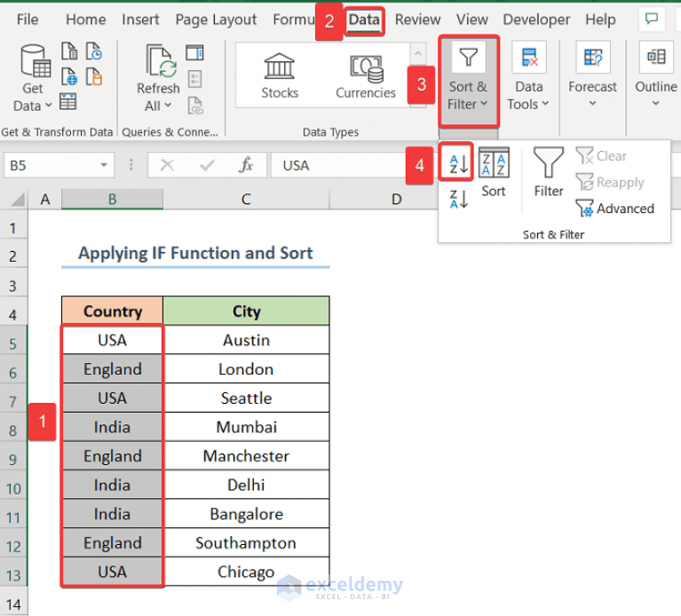This screenshot has width=681, height=616.
Task: Open the Data Tools dropdown
Action: click(528, 77)
